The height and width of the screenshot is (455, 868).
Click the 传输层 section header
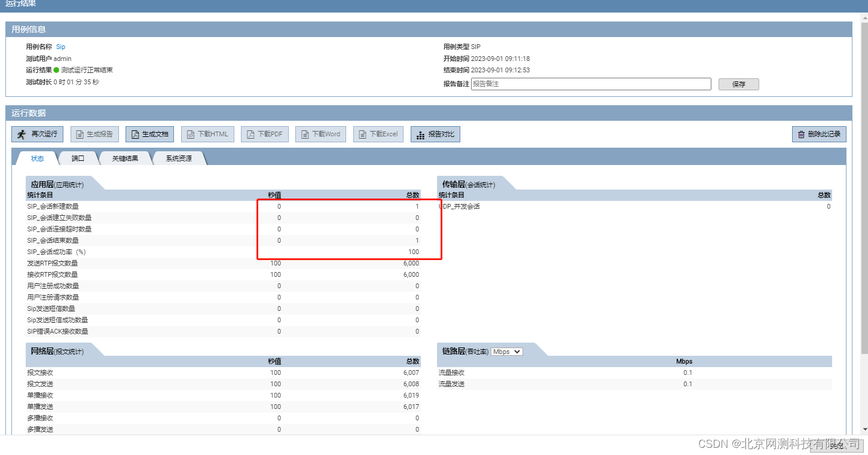(469, 185)
